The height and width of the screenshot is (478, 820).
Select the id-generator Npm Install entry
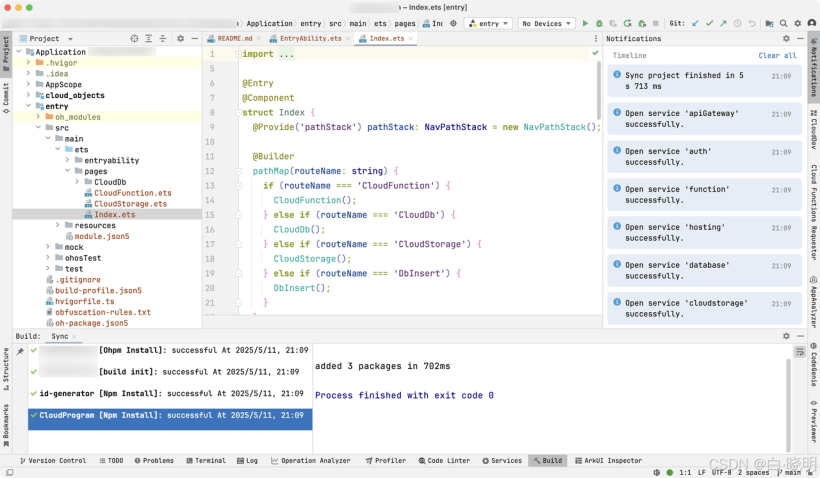coord(170,393)
